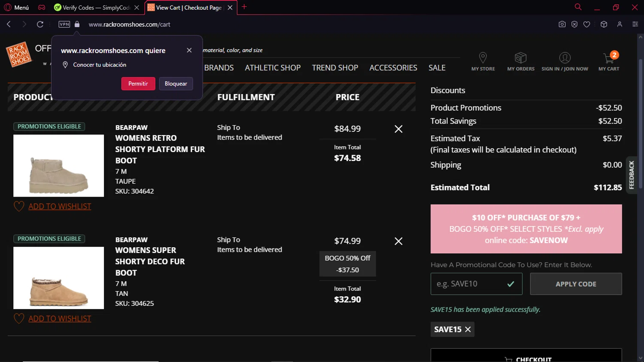Click the browser tab search icon
This screenshot has height=362, width=644.
pos(578,7)
